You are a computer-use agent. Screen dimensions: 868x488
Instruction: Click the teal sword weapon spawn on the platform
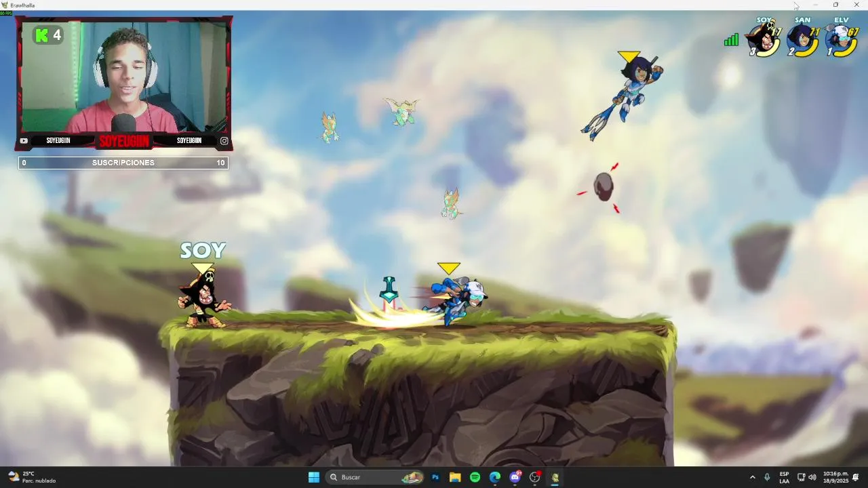tap(389, 290)
